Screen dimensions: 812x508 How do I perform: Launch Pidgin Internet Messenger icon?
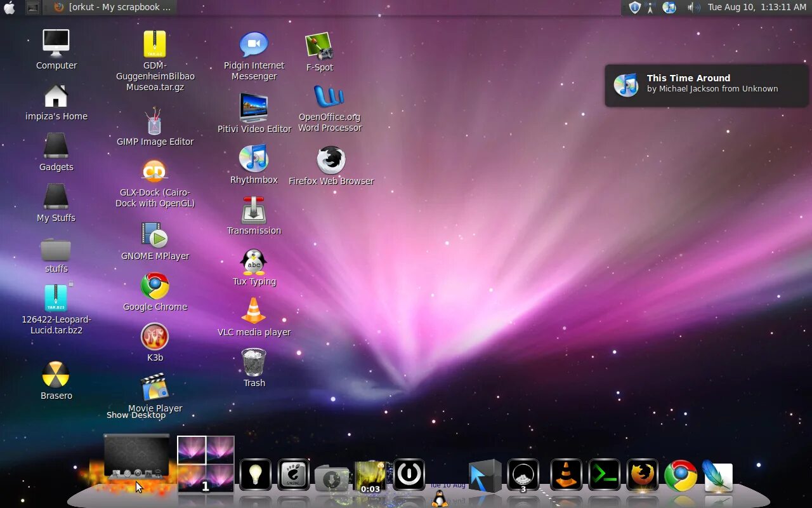(x=254, y=44)
